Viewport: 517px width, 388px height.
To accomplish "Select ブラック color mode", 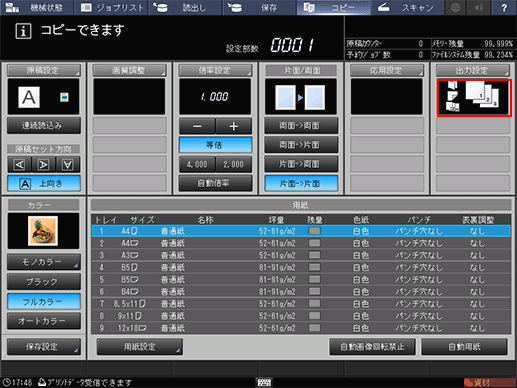I will tap(44, 282).
